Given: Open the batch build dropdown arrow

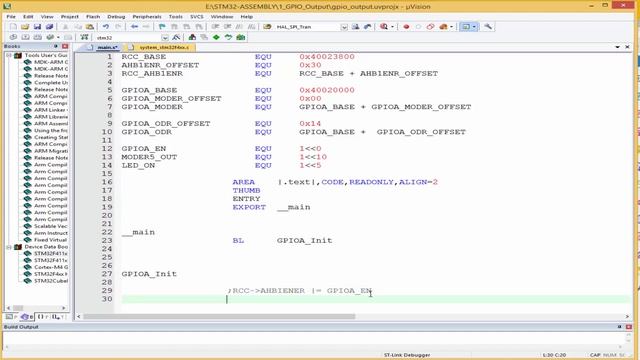Looking at the screenshot, I should 58,37.
